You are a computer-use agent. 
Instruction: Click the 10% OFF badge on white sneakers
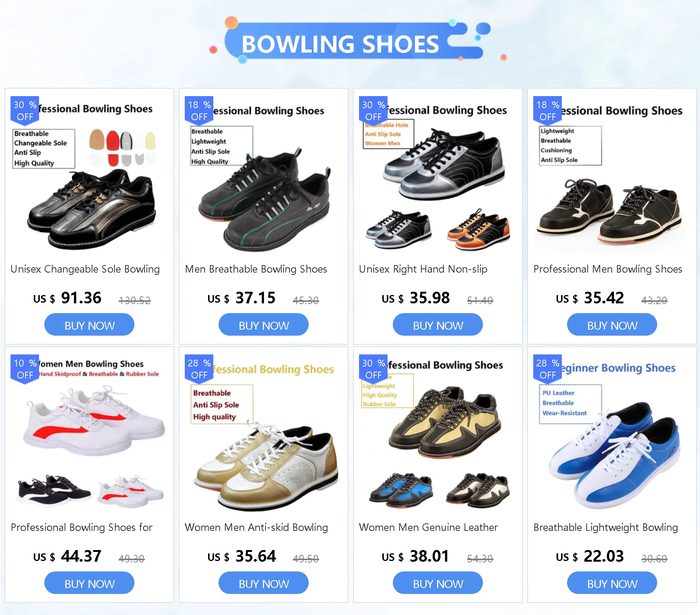25,369
